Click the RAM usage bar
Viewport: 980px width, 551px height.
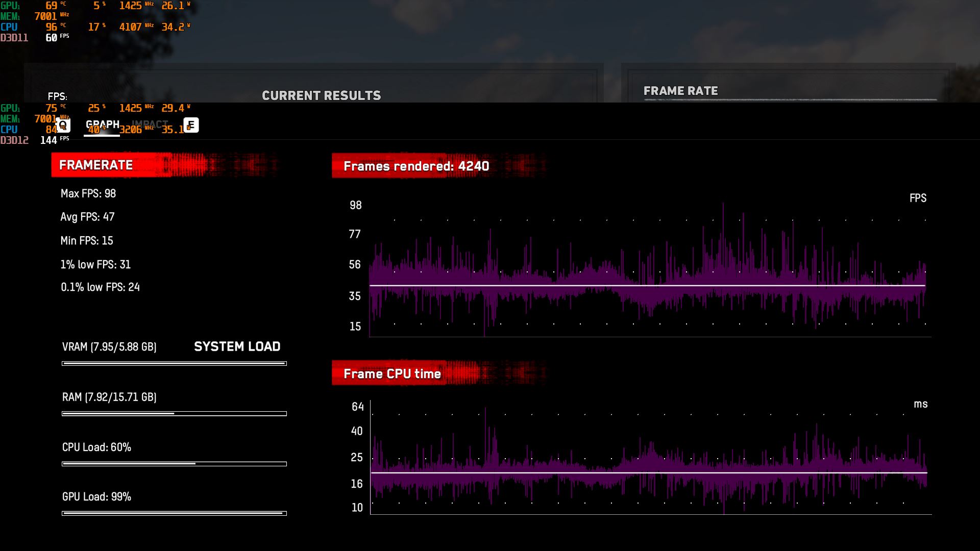coord(174,414)
